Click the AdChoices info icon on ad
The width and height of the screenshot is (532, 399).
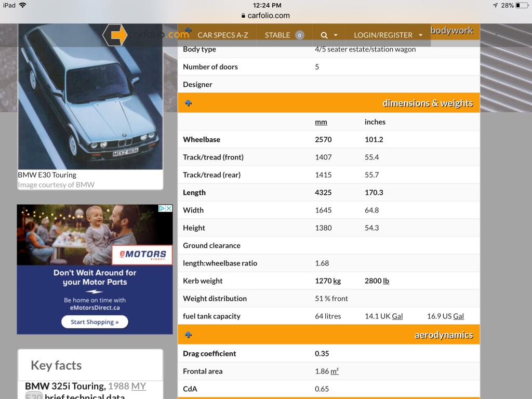click(162, 208)
